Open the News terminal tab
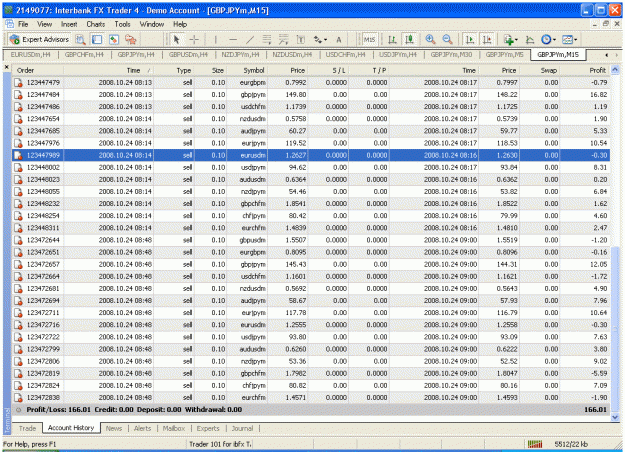This screenshot has width=625, height=452. pyautogui.click(x=114, y=428)
